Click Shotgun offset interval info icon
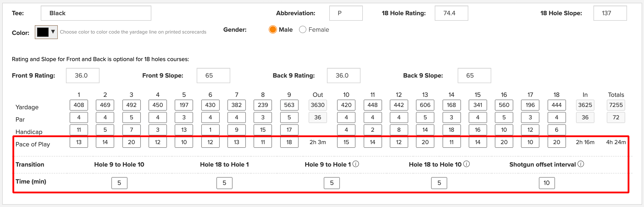The height and width of the screenshot is (207, 644). 581,164
